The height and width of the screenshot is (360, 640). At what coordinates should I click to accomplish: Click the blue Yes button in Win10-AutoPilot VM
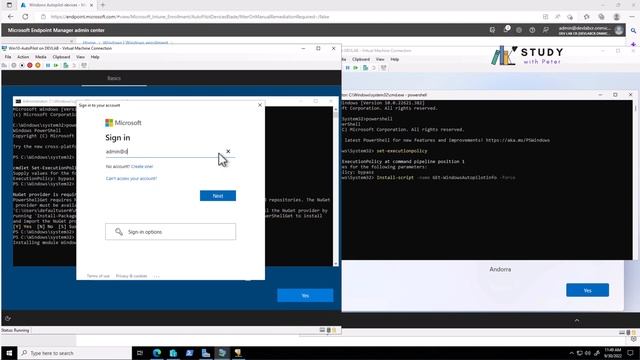305,296
